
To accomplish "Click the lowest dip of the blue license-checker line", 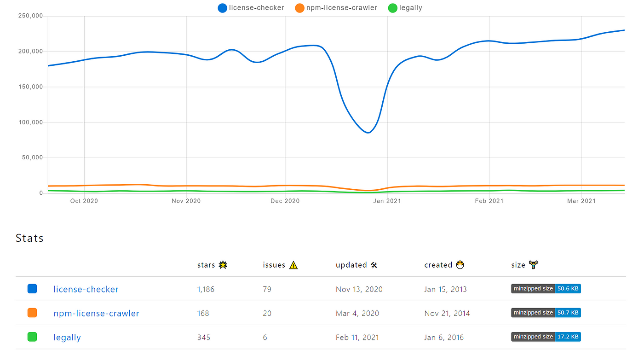I will pos(368,133).
